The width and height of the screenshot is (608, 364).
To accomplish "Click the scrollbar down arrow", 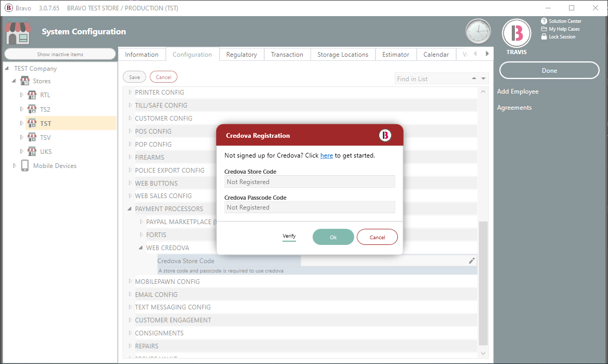I will [483, 353].
